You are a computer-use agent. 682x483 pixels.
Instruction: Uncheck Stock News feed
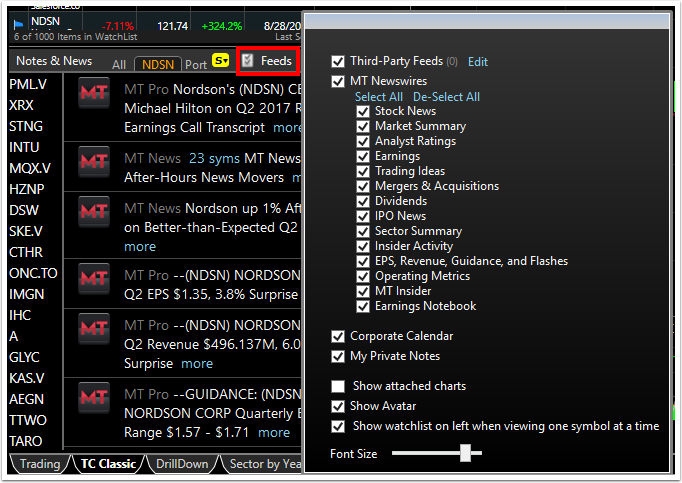coord(363,111)
